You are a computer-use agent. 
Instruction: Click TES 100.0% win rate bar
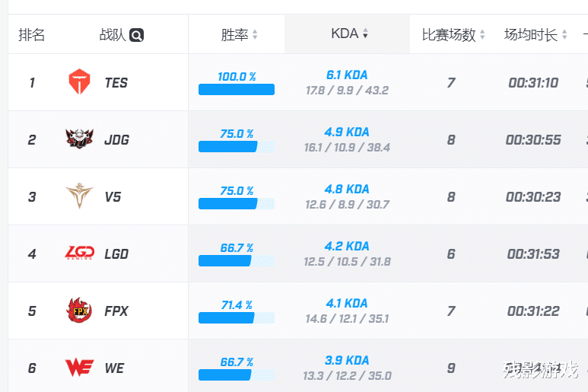click(236, 90)
